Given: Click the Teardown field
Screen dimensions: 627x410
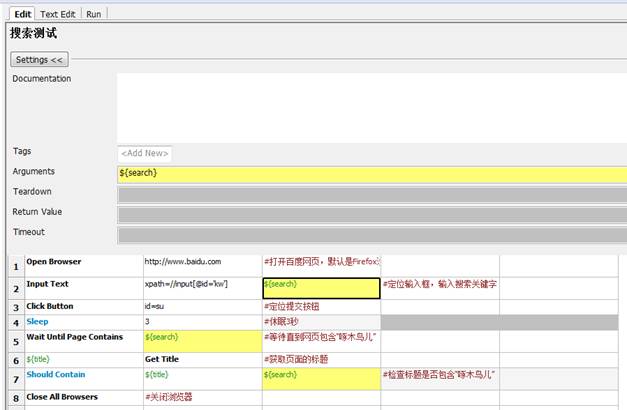Looking at the screenshot, I should pos(372,195).
